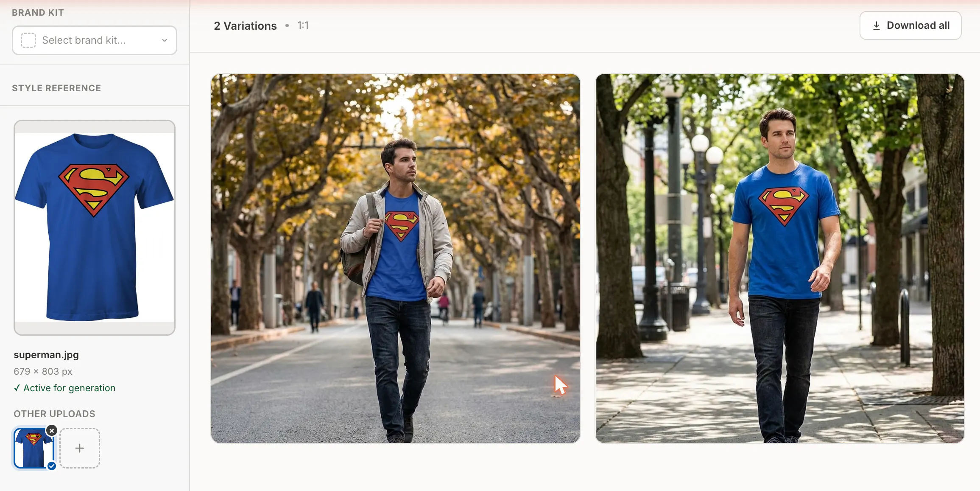The height and width of the screenshot is (491, 980).
Task: Click the 2 Variations heading
Action: click(245, 26)
